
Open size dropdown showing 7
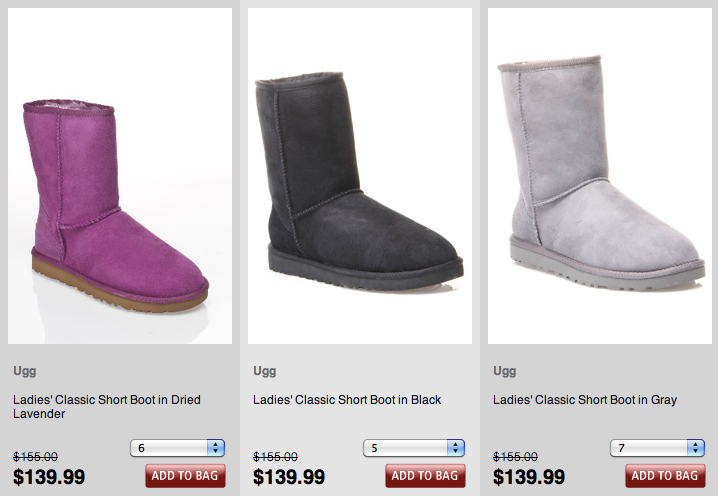pos(658,448)
